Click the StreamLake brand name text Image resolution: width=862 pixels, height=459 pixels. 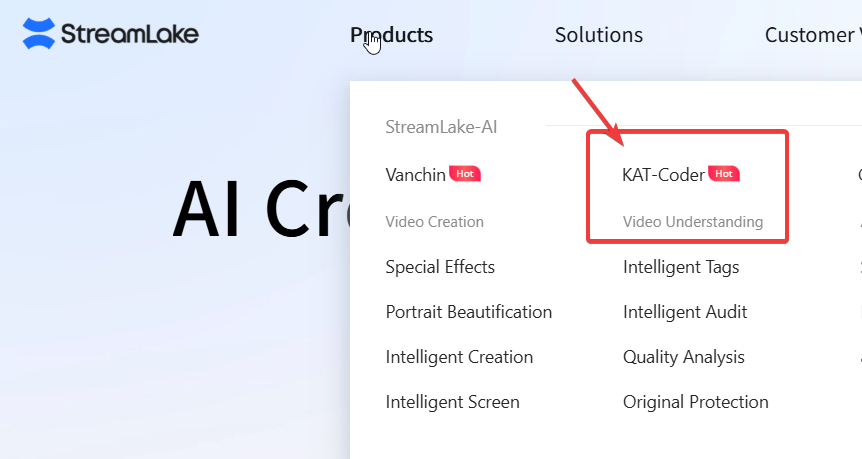point(130,34)
